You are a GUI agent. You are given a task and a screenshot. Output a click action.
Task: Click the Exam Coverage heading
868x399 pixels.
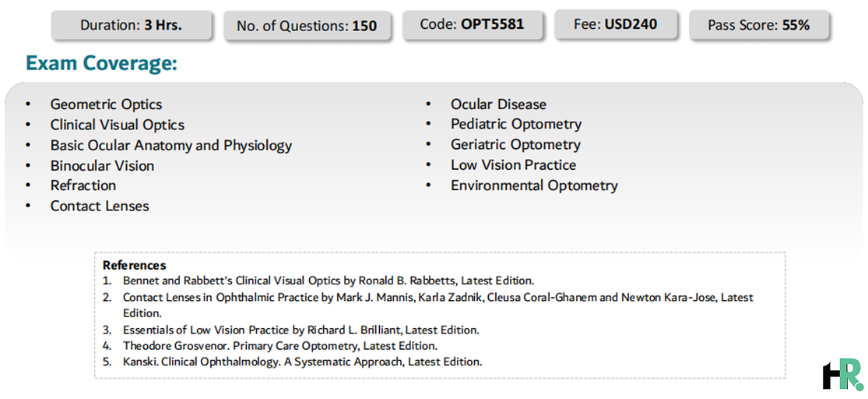pos(101,64)
